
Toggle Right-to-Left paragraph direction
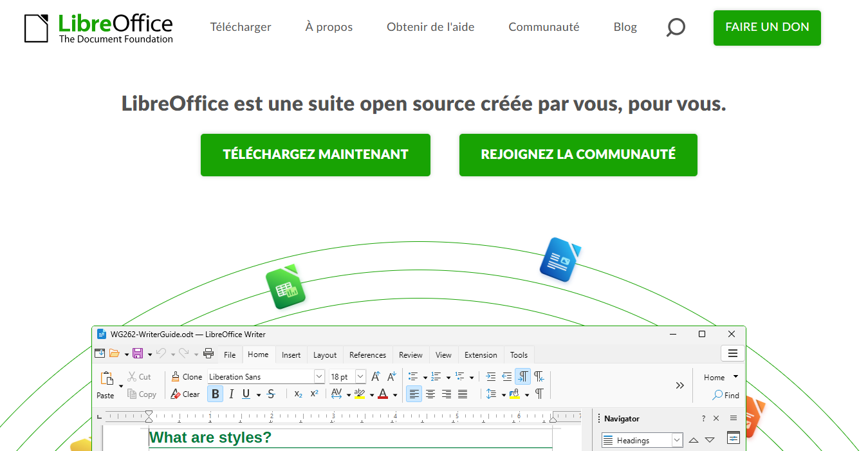(x=539, y=376)
